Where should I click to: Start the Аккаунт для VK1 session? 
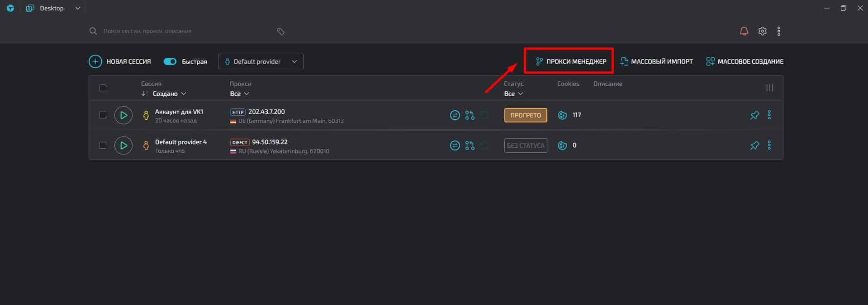click(x=123, y=115)
